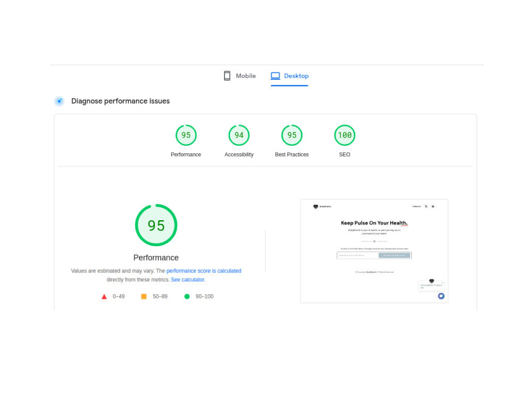
Task: Click the 90–100 legend text
Action: [x=205, y=296]
